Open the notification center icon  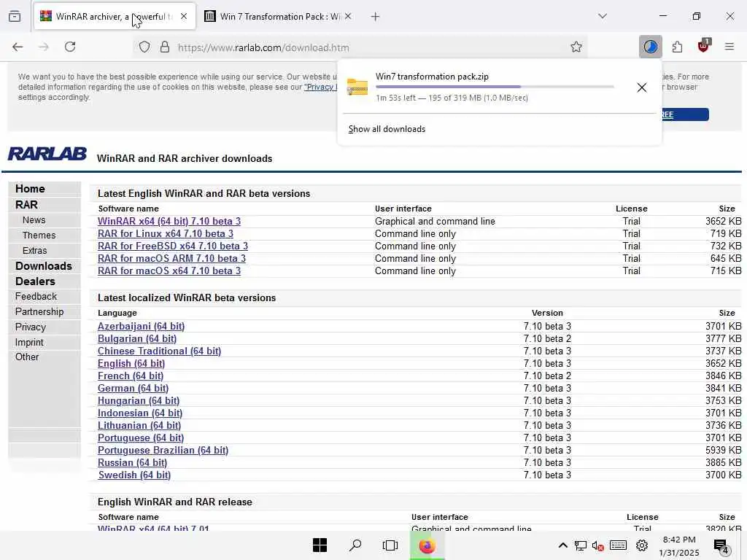pos(721,547)
